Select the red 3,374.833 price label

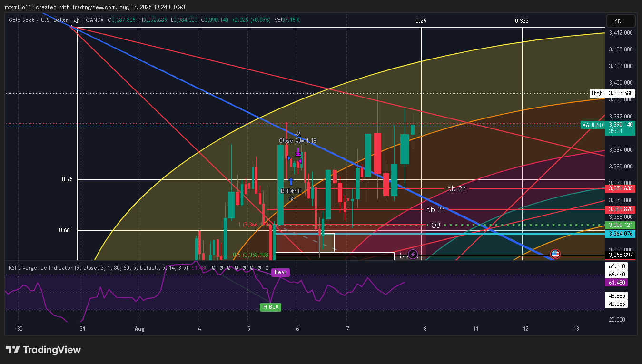pos(620,188)
